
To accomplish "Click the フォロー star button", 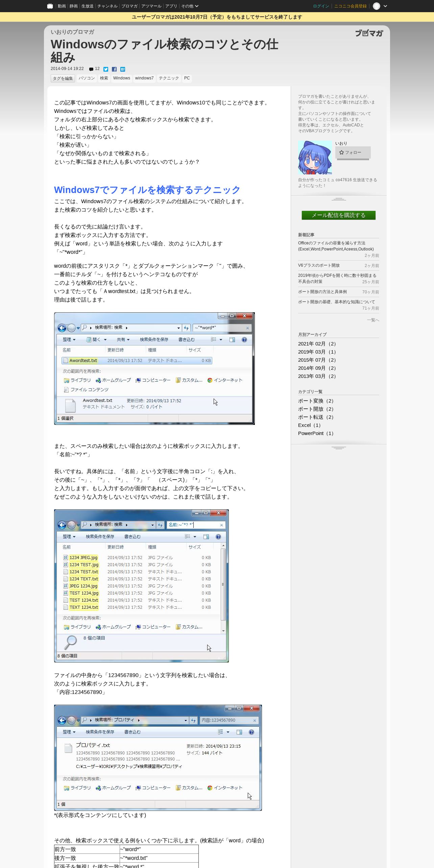I will pyautogui.click(x=353, y=152).
